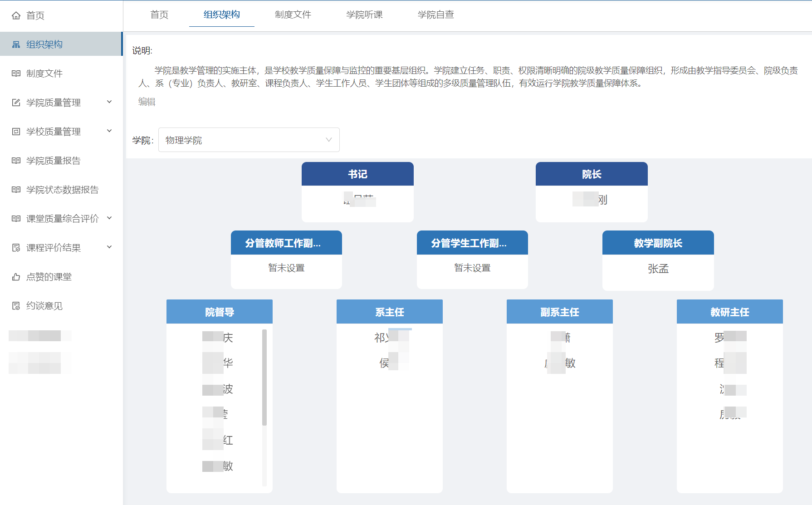The width and height of the screenshot is (812, 505).
Task: Click the 点赞的课堂 thumbs-up icon
Action: pos(16,277)
